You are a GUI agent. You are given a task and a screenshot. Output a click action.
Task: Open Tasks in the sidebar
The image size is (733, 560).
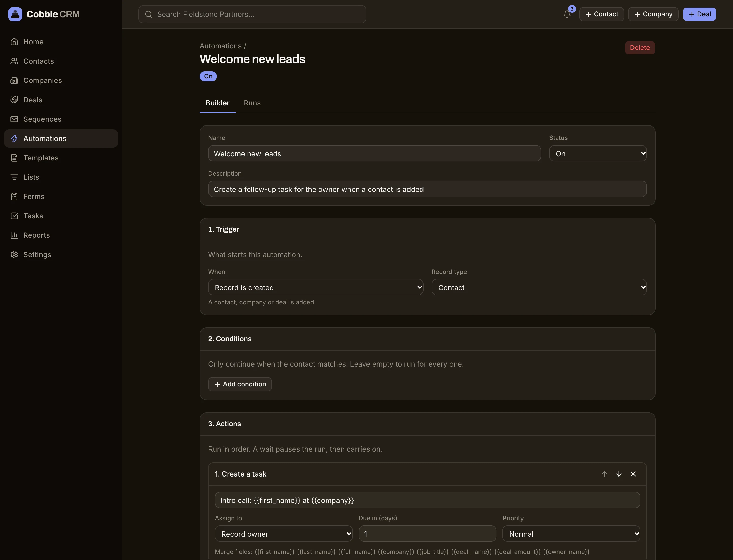[61, 216]
